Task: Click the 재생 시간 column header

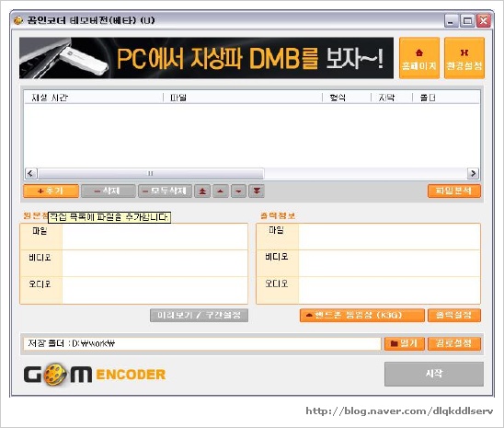Action: [x=93, y=98]
